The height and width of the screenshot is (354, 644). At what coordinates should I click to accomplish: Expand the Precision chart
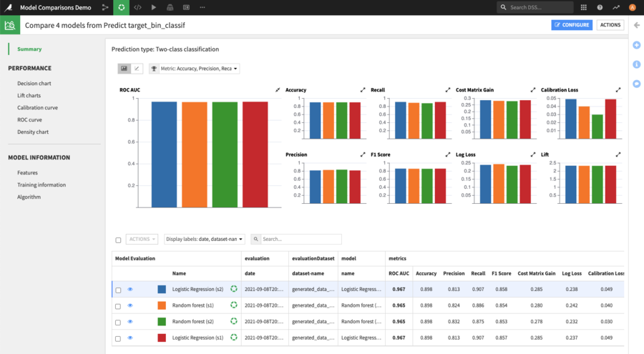click(363, 154)
